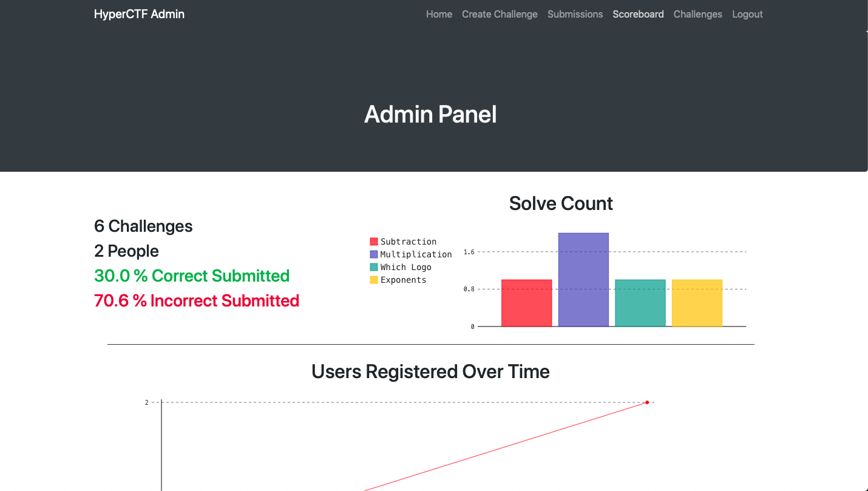Click 30.0 % Correct Submitted text
Image resolution: width=868 pixels, height=491 pixels.
[192, 276]
